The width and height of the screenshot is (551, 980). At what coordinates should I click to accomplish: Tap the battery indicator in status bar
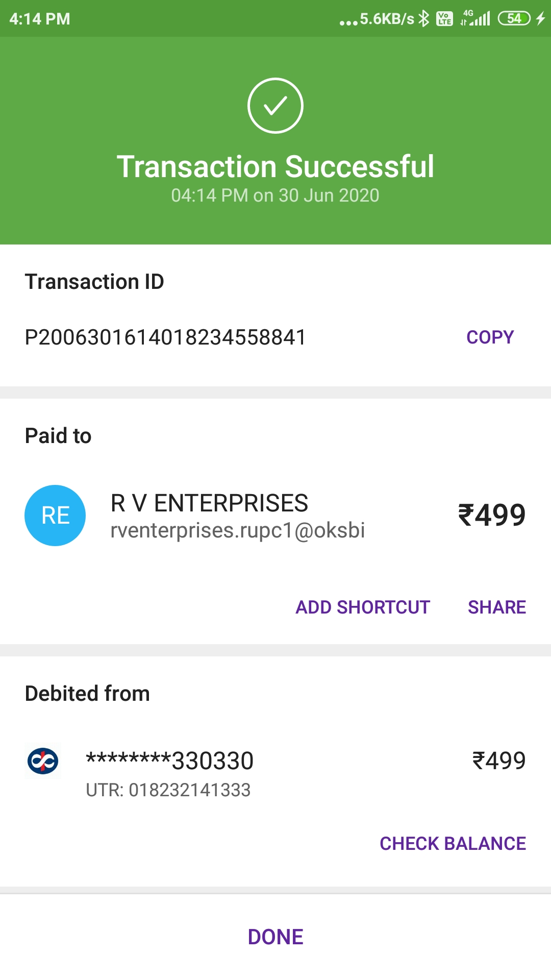pos(514,19)
